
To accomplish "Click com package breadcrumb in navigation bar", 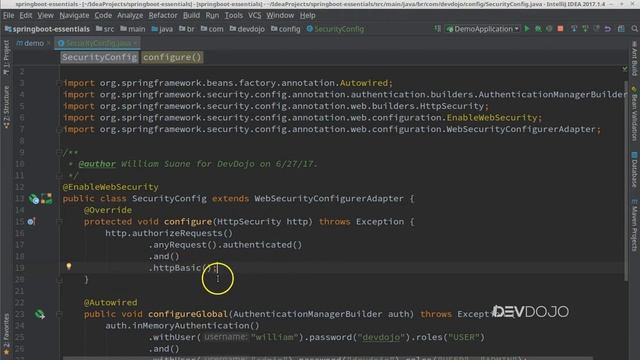I will (212, 29).
